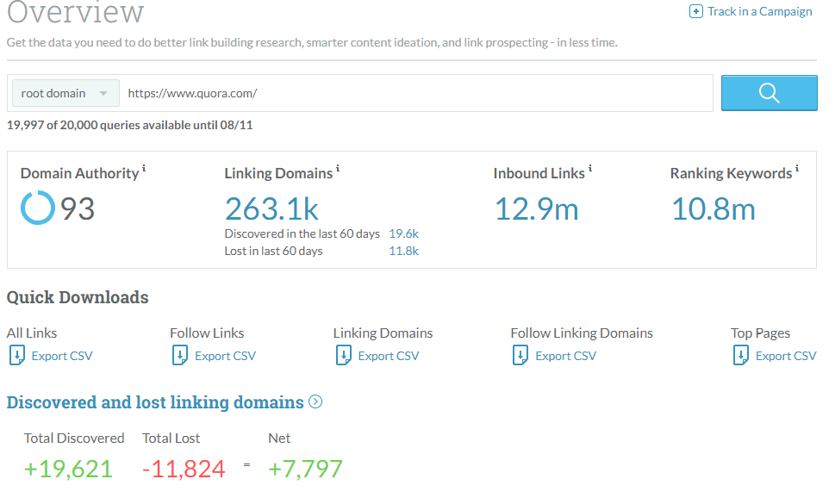Click the Follow Linking Domains download icon
This screenshot has height=504, width=835.
(x=520, y=355)
